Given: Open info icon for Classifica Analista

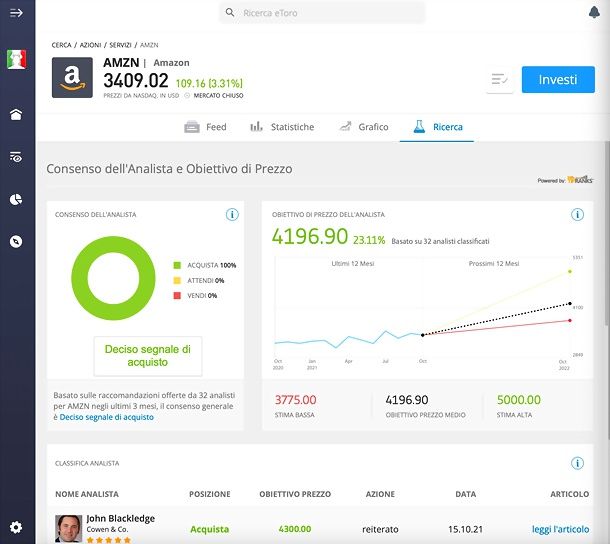Looking at the screenshot, I should [577, 463].
